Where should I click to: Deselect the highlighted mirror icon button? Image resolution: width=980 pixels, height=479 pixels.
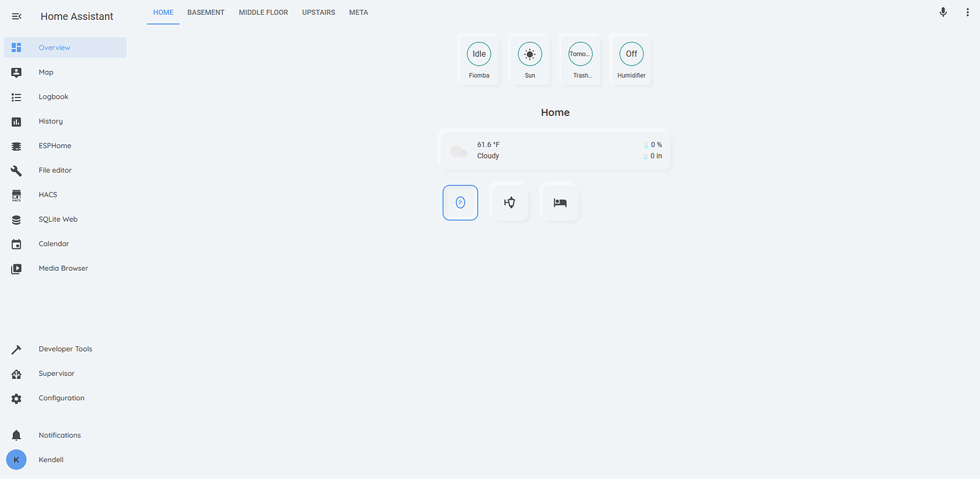pos(460,203)
